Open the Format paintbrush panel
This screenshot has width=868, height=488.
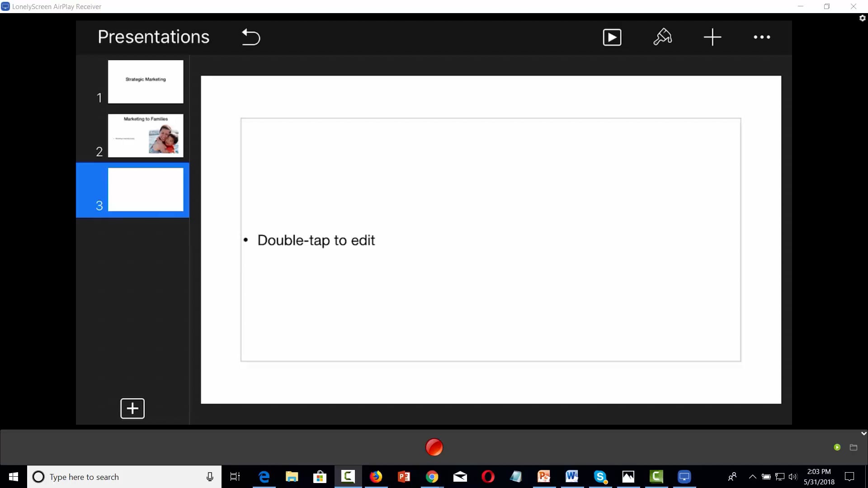[662, 37]
